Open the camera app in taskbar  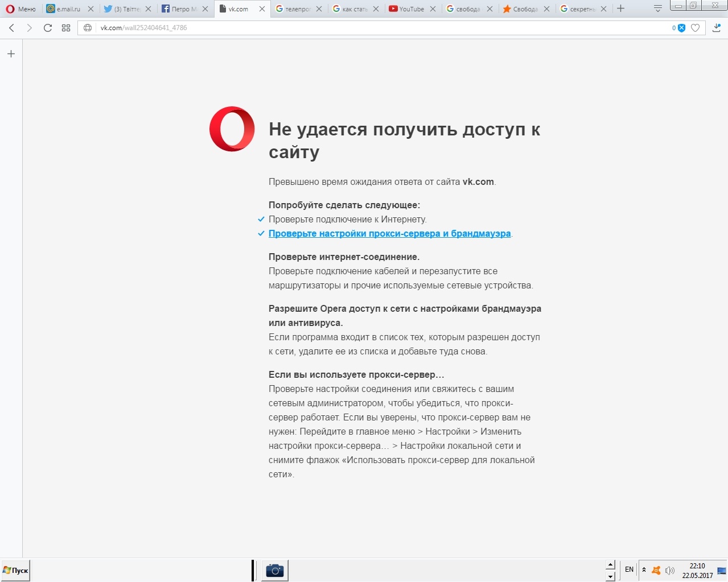[275, 571]
